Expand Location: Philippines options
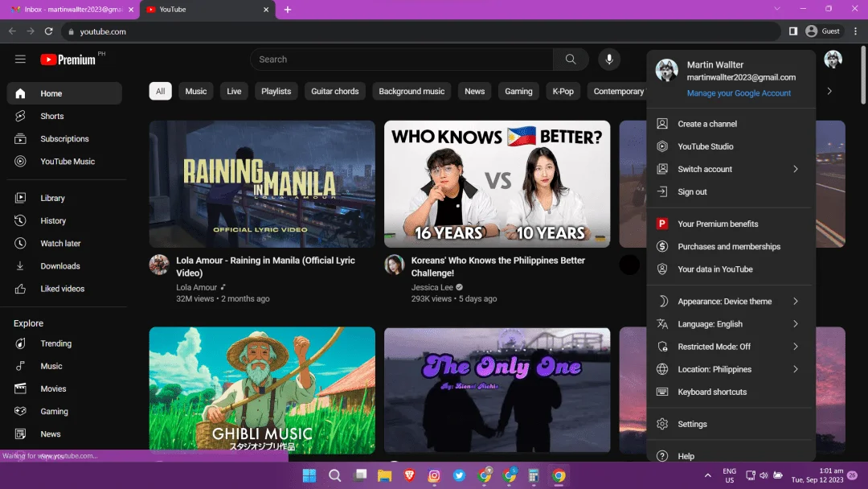The height and width of the screenshot is (489, 868). [731, 370]
